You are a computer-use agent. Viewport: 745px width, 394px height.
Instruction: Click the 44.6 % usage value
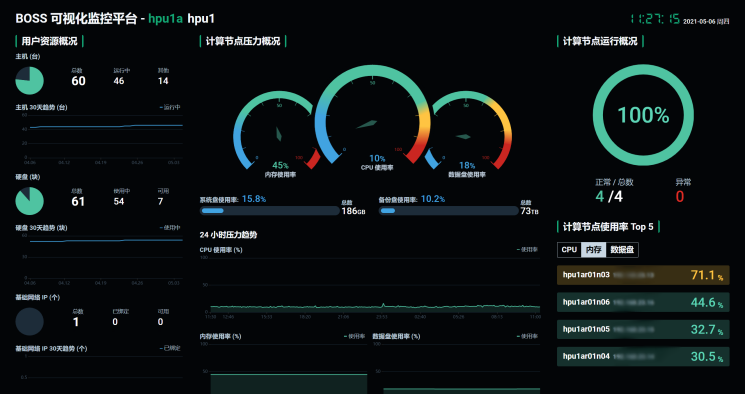(707, 302)
